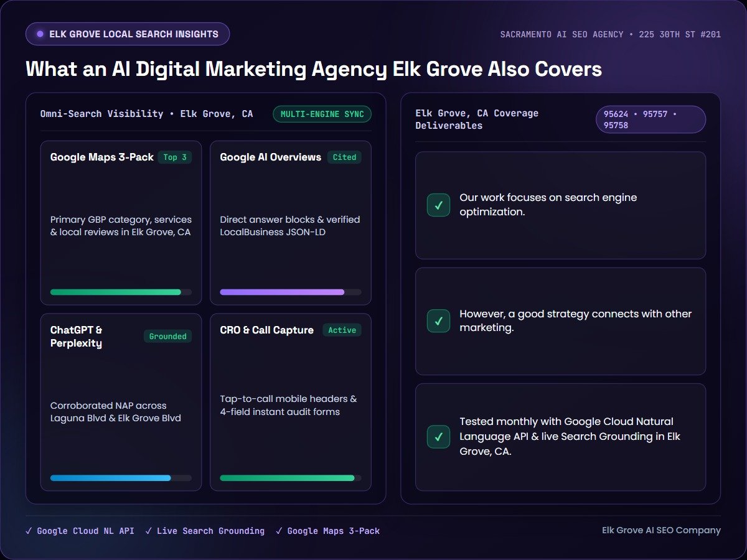Click Direct answer blocks description text
This screenshot has width=747, height=560.
(x=290, y=226)
